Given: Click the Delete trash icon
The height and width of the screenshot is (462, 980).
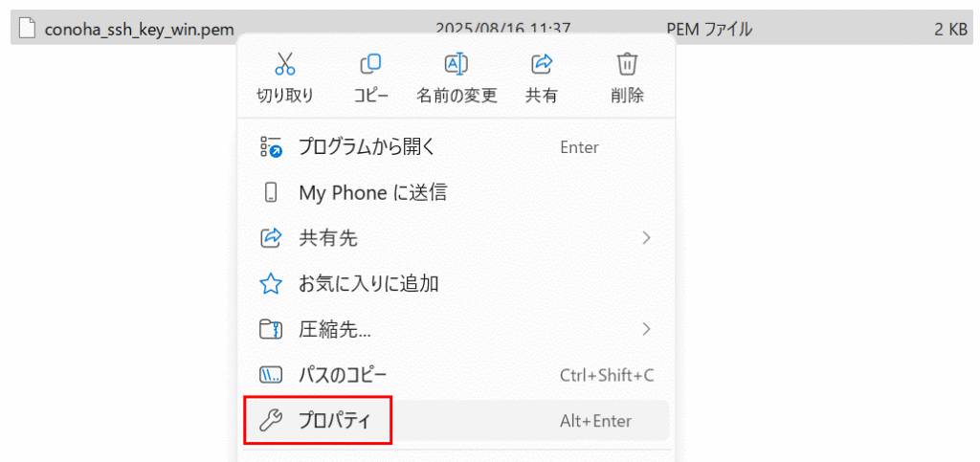Looking at the screenshot, I should 627,64.
